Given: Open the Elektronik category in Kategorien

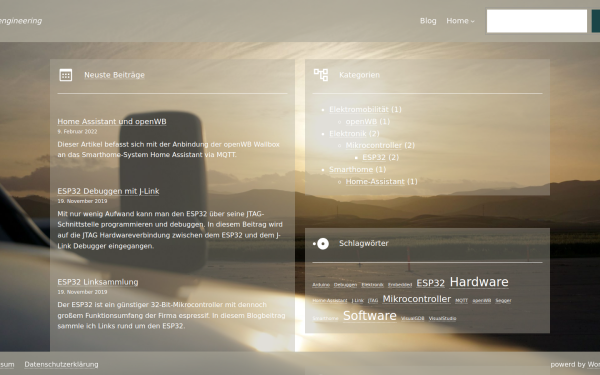Looking at the screenshot, I should [x=348, y=134].
